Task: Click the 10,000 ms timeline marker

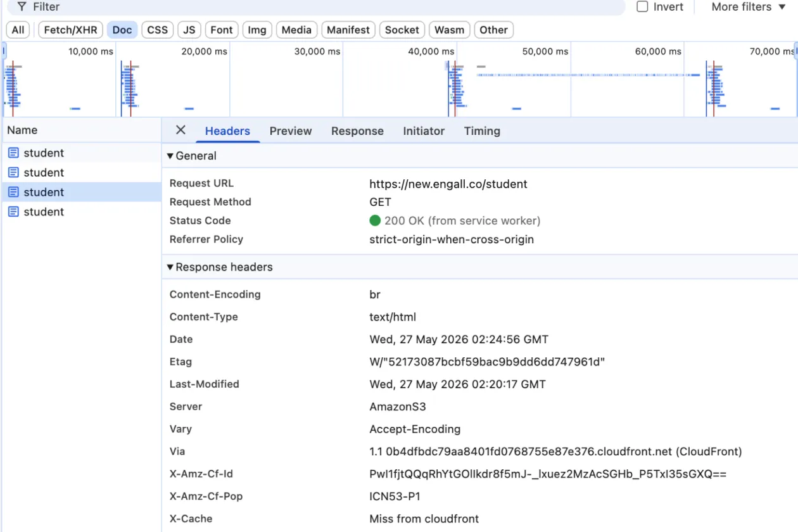Action: tap(91, 51)
